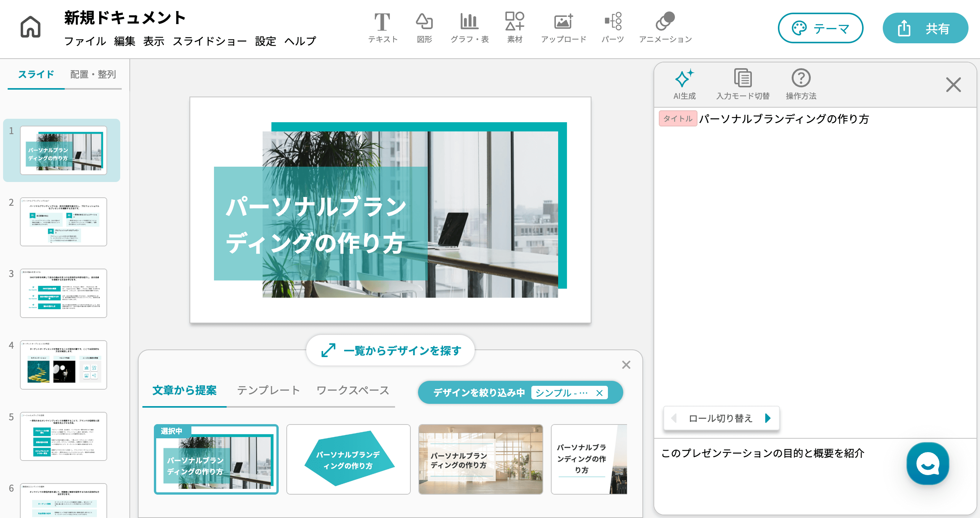
Task: Choose the bright office photo design
Action: pos(480,459)
